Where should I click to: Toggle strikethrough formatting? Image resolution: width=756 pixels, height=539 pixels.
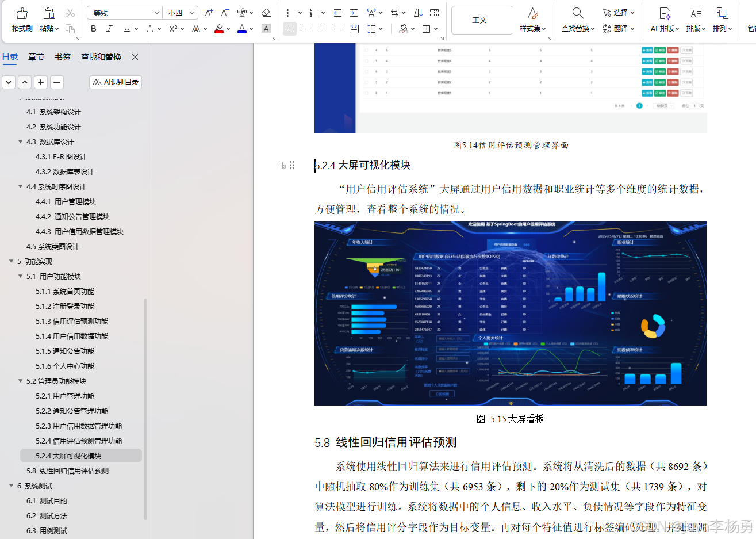point(150,29)
